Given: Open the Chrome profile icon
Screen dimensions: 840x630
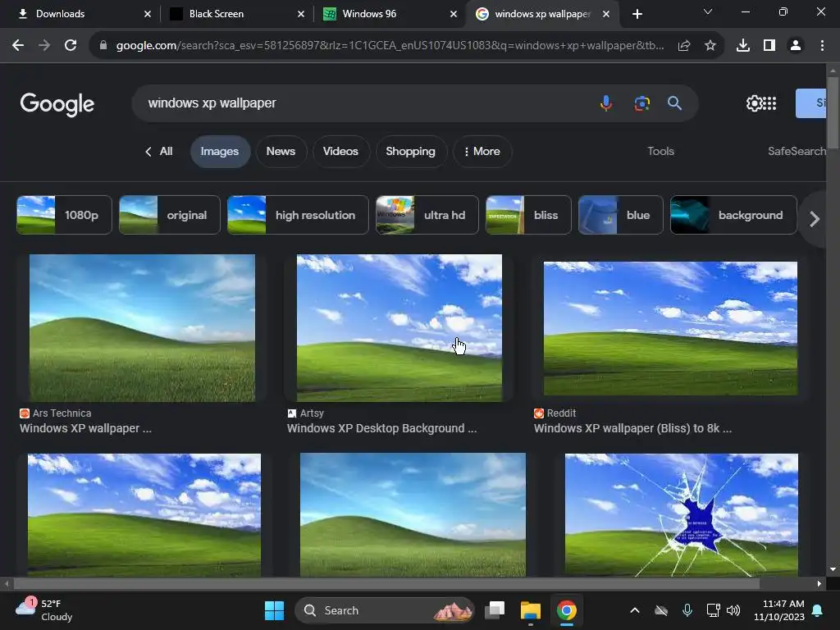Looking at the screenshot, I should pos(796,46).
